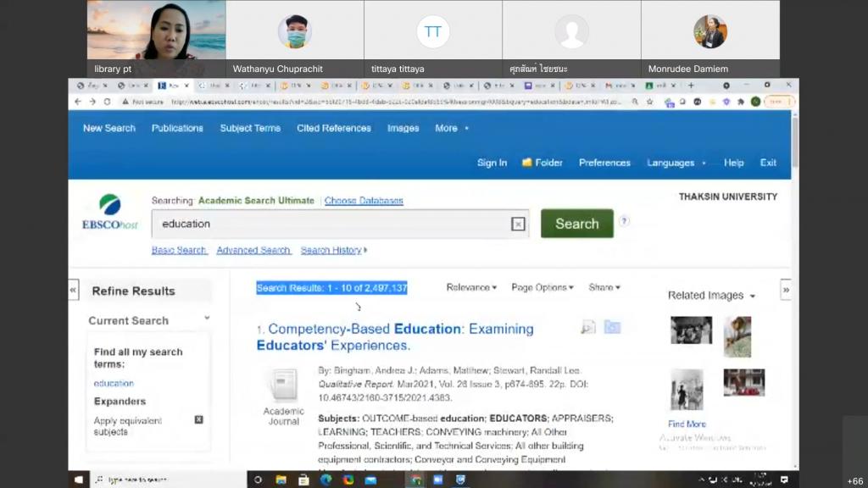Open the Languages dropdown

pos(676,163)
